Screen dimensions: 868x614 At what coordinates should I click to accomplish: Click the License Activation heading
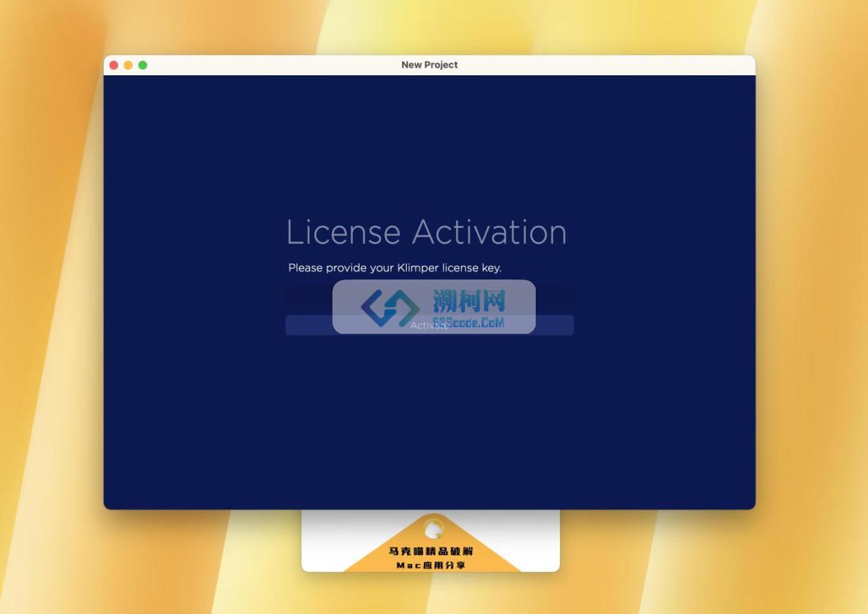click(427, 232)
